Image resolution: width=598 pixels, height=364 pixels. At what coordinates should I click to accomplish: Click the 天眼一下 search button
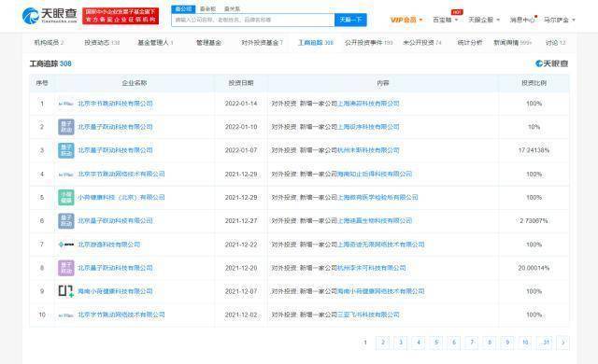(x=350, y=20)
